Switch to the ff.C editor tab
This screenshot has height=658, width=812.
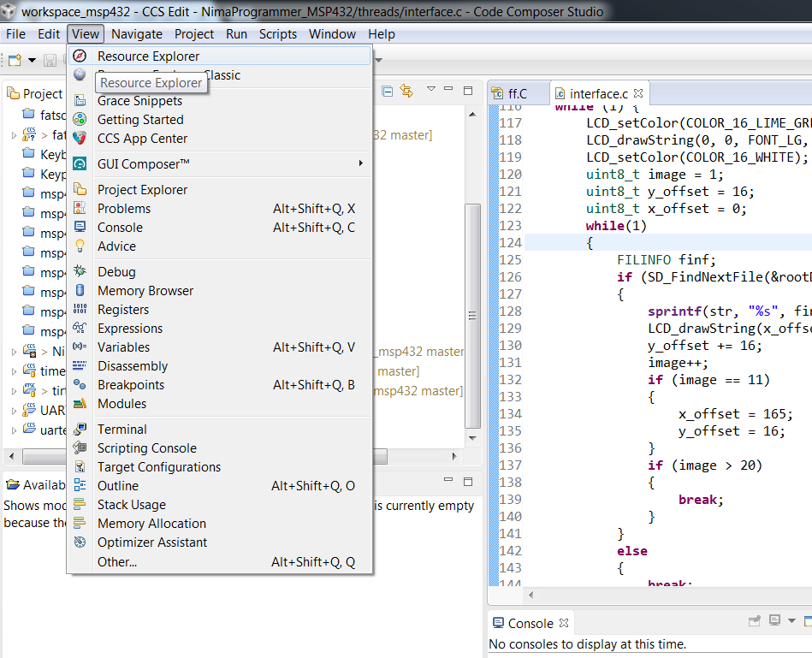click(x=518, y=94)
